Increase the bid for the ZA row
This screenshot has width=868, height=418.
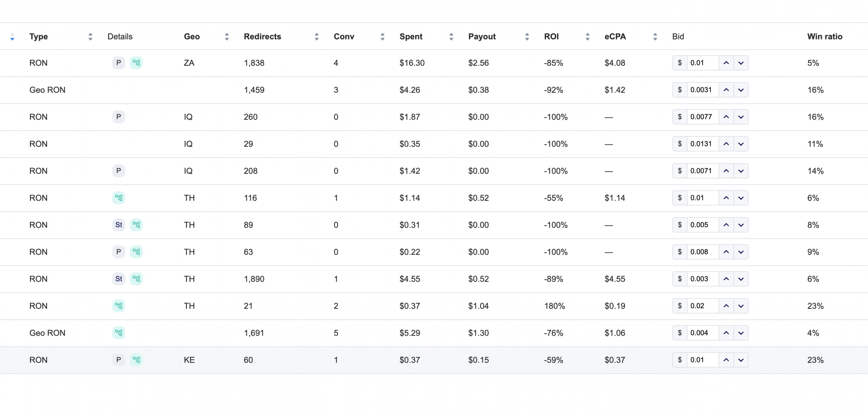coord(726,63)
